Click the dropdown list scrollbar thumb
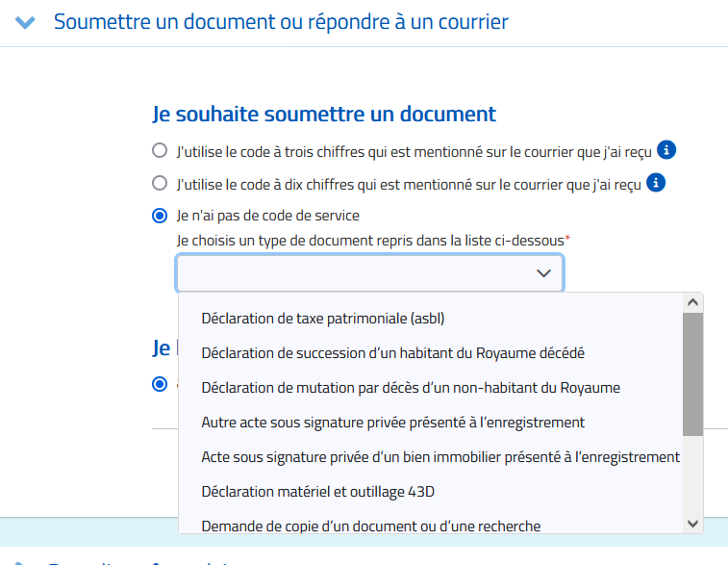The image size is (728, 565). [x=692, y=374]
